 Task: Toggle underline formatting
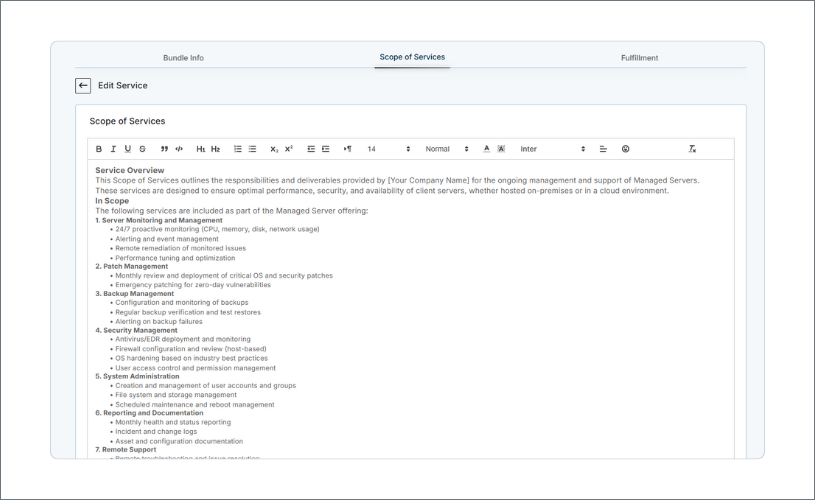coord(128,149)
